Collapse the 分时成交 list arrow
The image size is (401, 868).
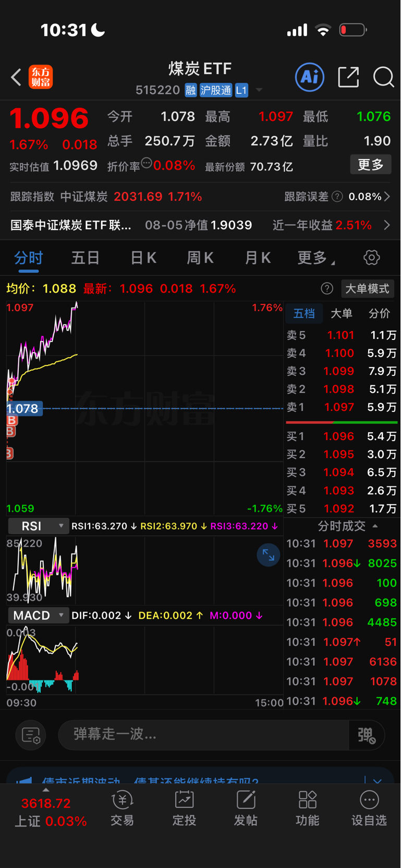click(x=375, y=525)
